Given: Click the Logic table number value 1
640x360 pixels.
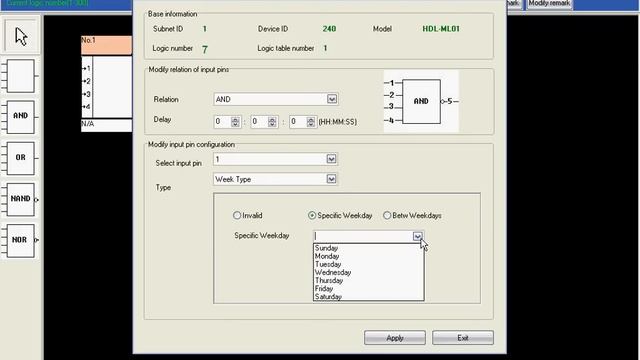Looking at the screenshot, I should pos(325,48).
